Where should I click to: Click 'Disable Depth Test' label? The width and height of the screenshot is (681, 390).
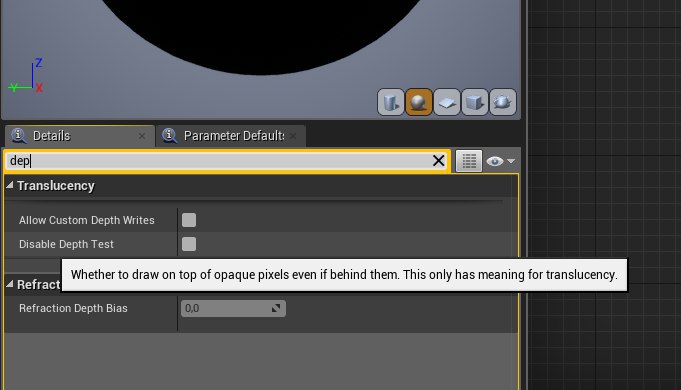[x=66, y=244]
